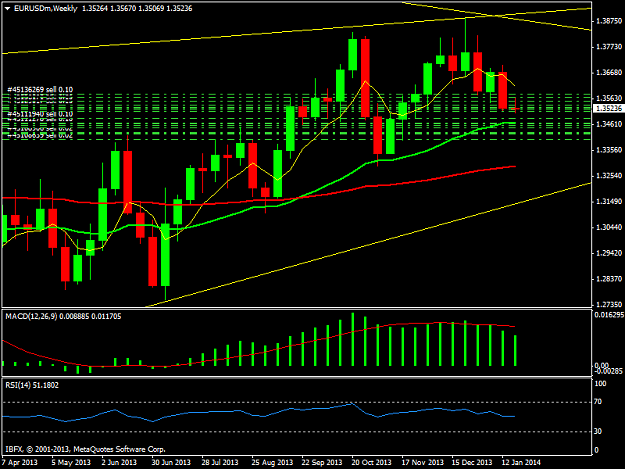This screenshot has height=469, width=625.
Task: Click the 1.28370 price scale value
Action: tap(609, 279)
